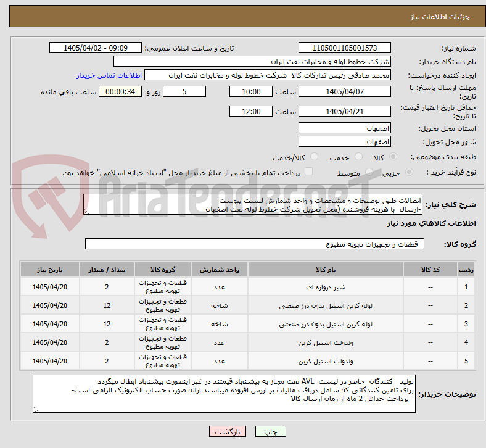Click the شاخه unit in row 2
Screen dimensions: 486x448
(x=220, y=305)
